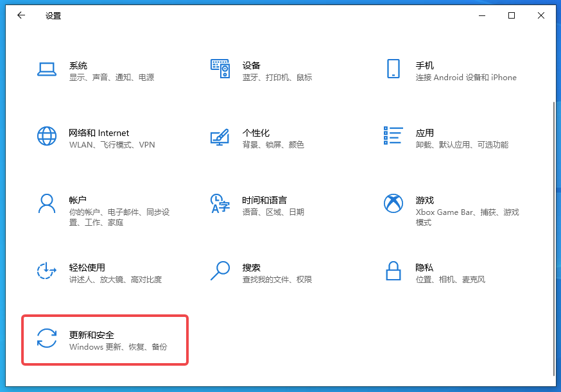Click text 连接 Android 设备和 iPhone
This screenshot has height=392, width=561.
coord(466,78)
